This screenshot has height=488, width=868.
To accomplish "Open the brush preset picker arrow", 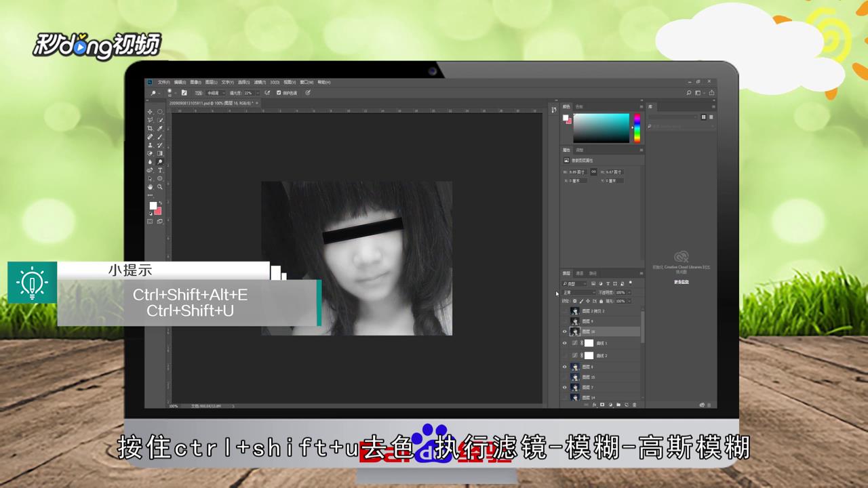I will point(176,93).
